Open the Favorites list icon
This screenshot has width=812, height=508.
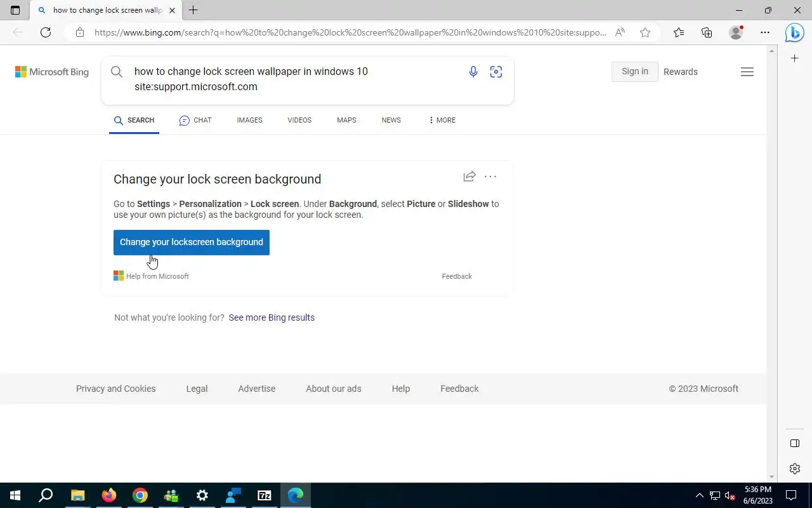(679, 32)
